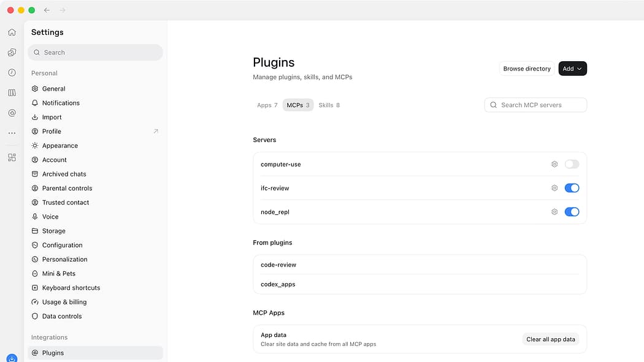Click the Settings search field
Screen dimensions: 644x362
coord(95,53)
